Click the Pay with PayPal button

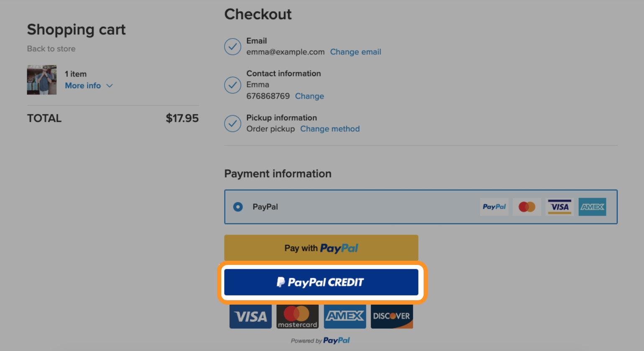tap(321, 248)
